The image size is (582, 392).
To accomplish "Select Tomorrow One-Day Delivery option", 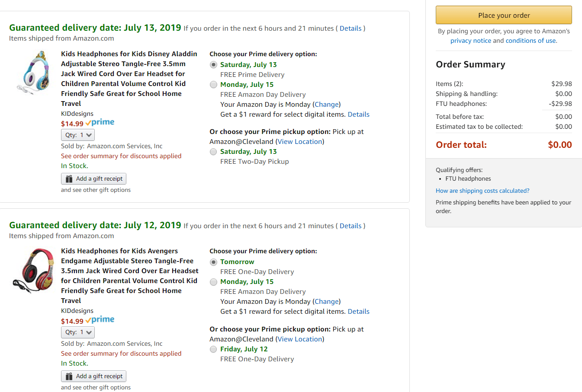I will pos(213,262).
